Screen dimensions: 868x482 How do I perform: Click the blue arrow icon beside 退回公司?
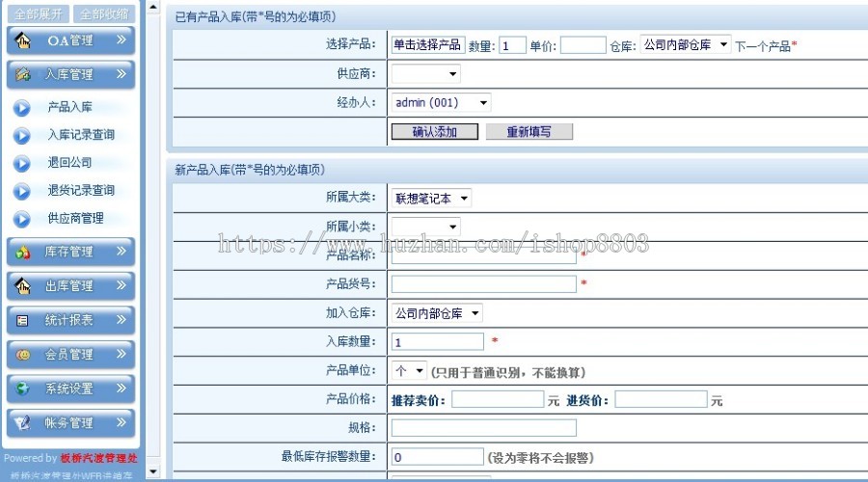pyautogui.click(x=21, y=163)
